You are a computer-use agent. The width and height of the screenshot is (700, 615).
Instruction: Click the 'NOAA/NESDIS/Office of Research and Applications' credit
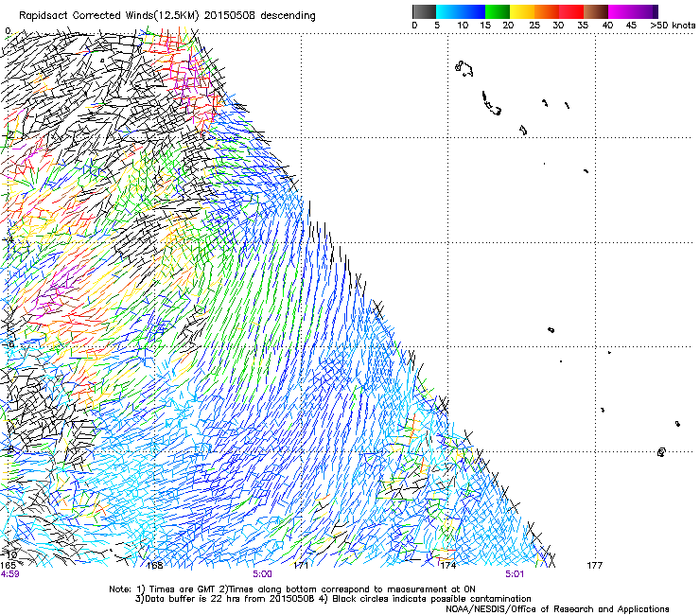point(557,609)
